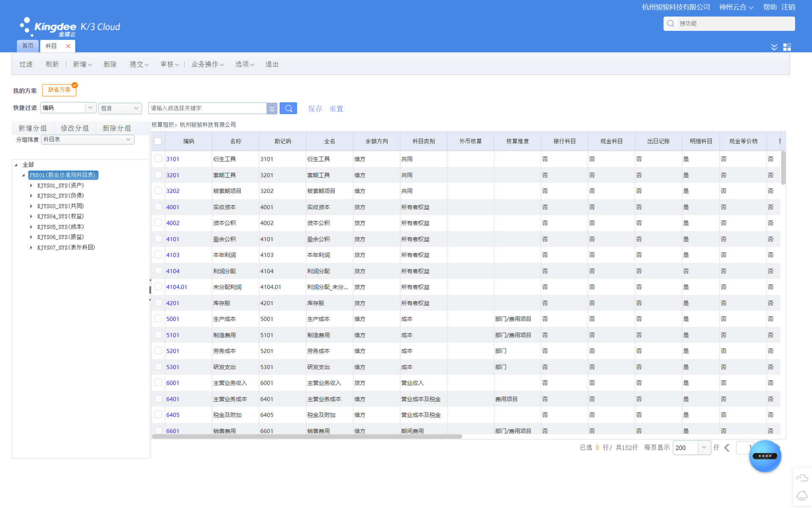This screenshot has width=812, height=508.
Task: Collapse the 全部 root tree node
Action: click(16, 165)
